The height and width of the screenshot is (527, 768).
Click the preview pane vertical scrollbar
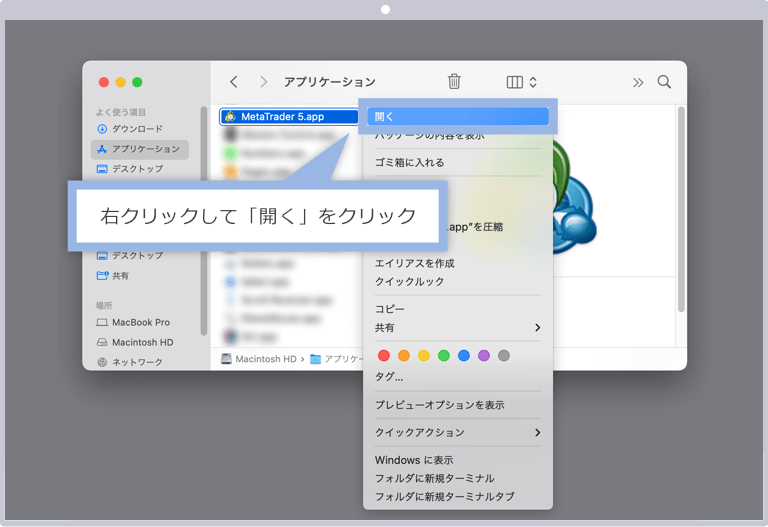tap(681, 209)
